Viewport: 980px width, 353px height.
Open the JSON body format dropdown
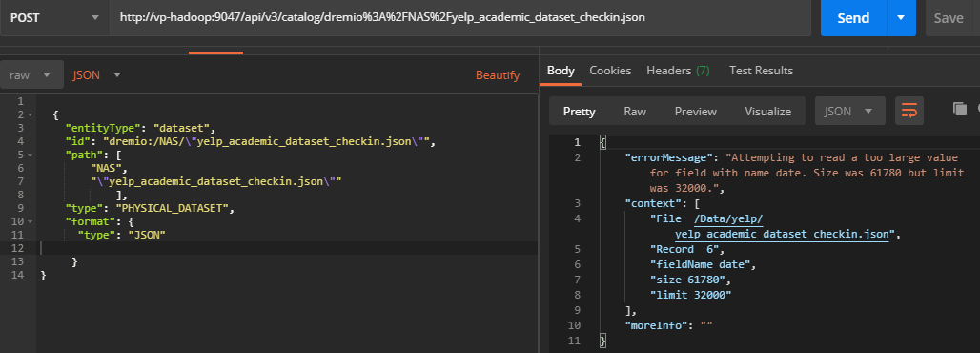point(97,75)
